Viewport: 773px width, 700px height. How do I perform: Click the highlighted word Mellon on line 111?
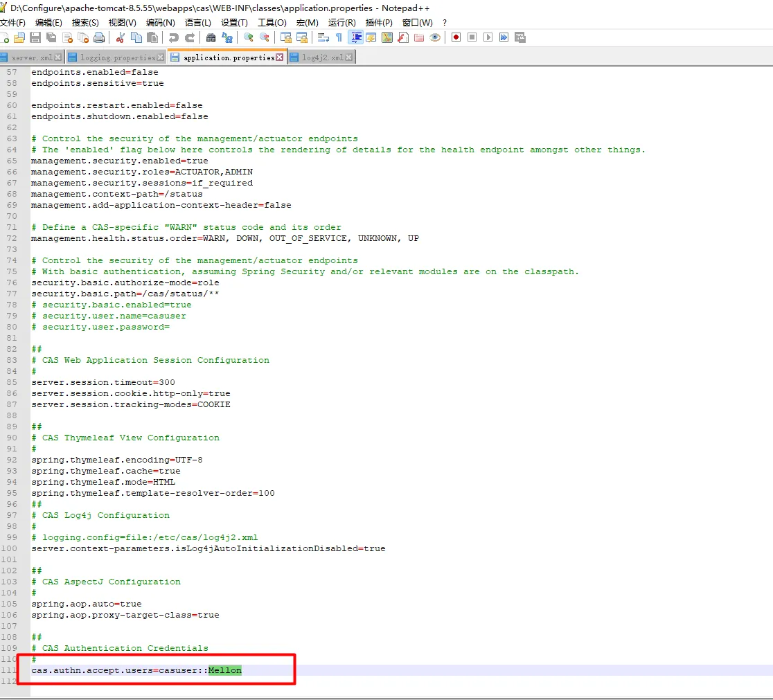point(225,670)
